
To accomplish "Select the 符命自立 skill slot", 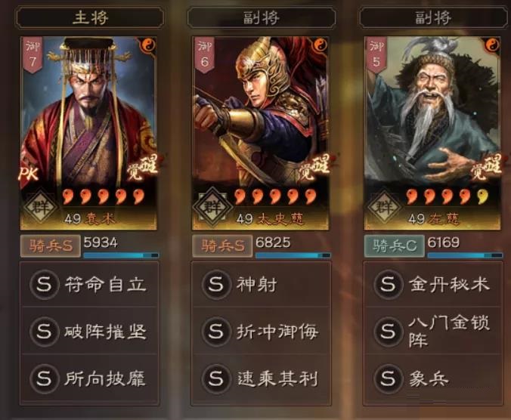I will click(x=89, y=284).
